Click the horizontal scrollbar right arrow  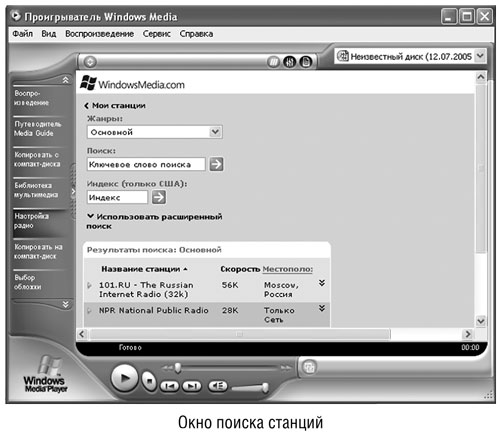[468, 334]
